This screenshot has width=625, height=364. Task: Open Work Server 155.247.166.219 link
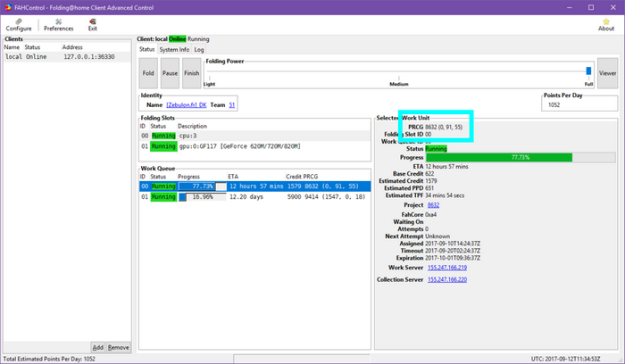coord(447,268)
